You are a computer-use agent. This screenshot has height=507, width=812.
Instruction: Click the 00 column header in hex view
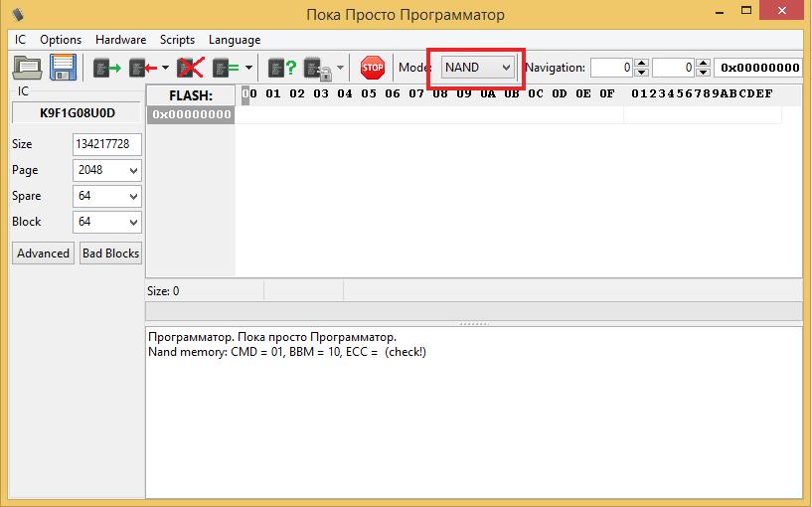click(x=249, y=93)
